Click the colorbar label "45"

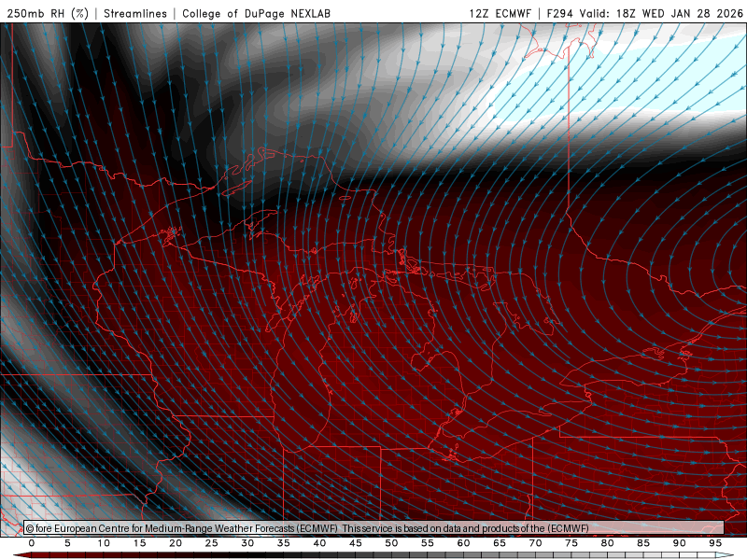pyautogui.click(x=356, y=543)
